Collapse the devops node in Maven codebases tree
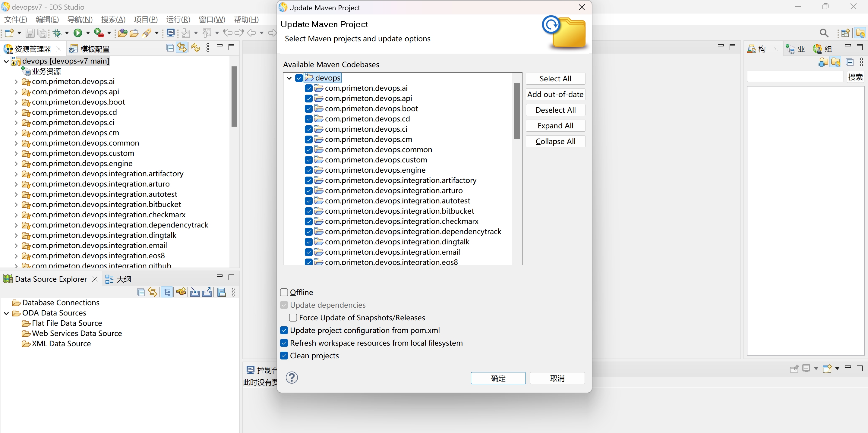 [x=289, y=78]
